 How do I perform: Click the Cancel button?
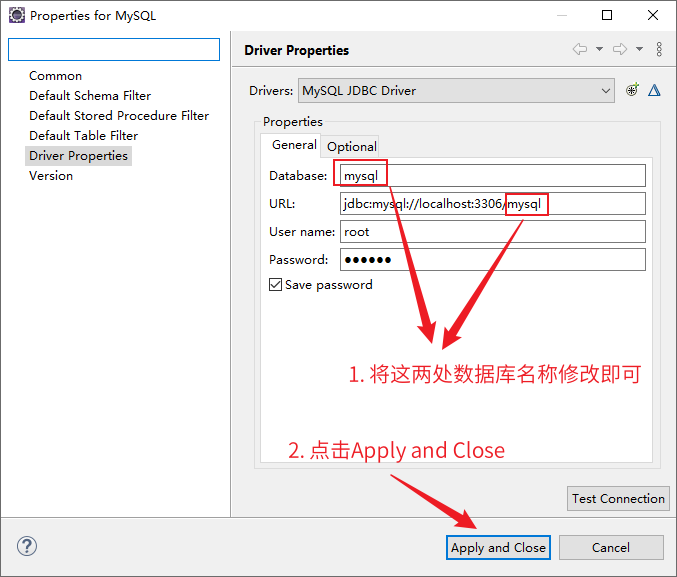[610, 547]
